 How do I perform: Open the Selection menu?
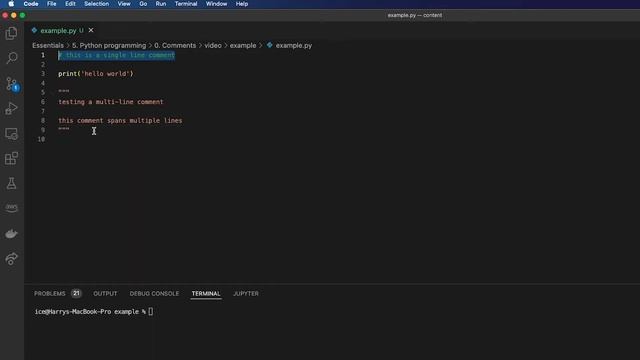point(96,4)
